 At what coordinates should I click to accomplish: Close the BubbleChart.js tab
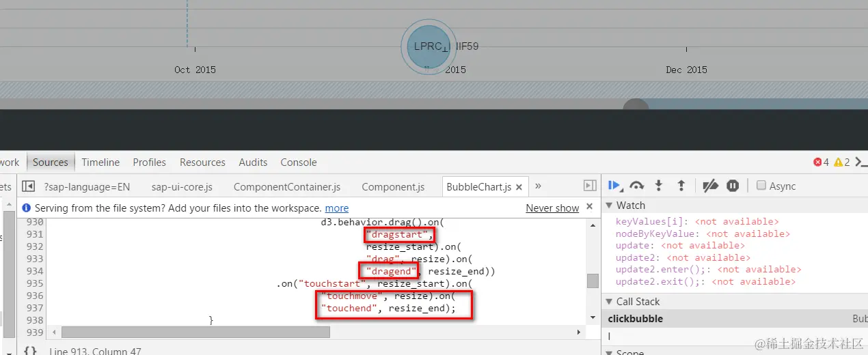[x=519, y=187]
